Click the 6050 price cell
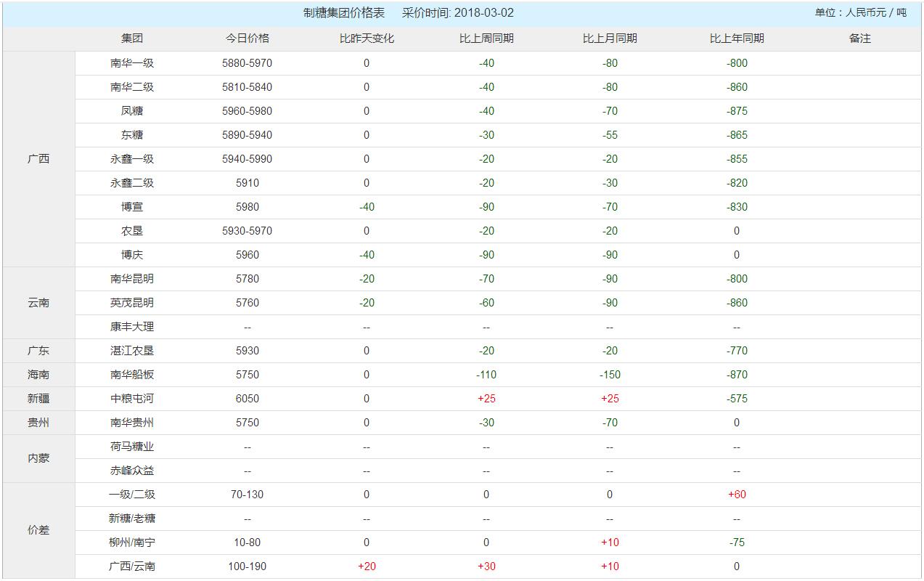Image resolution: width=924 pixels, height=581 pixels. (x=248, y=399)
